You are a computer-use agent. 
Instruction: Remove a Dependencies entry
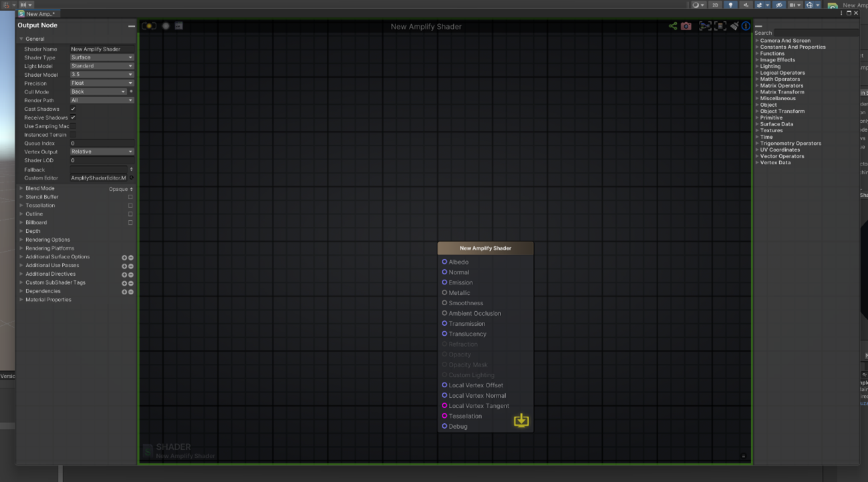click(x=131, y=292)
